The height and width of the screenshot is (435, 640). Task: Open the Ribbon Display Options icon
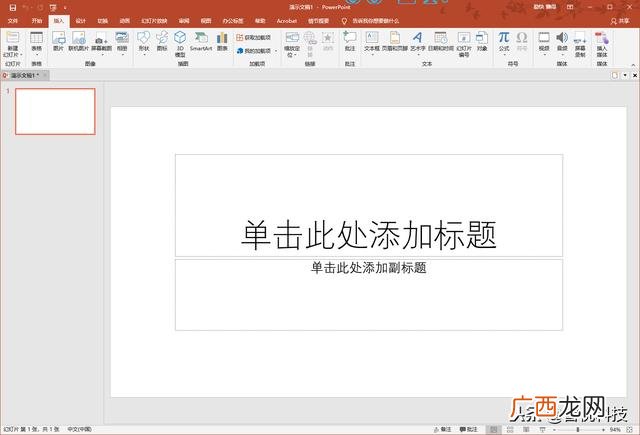[x=570, y=7]
